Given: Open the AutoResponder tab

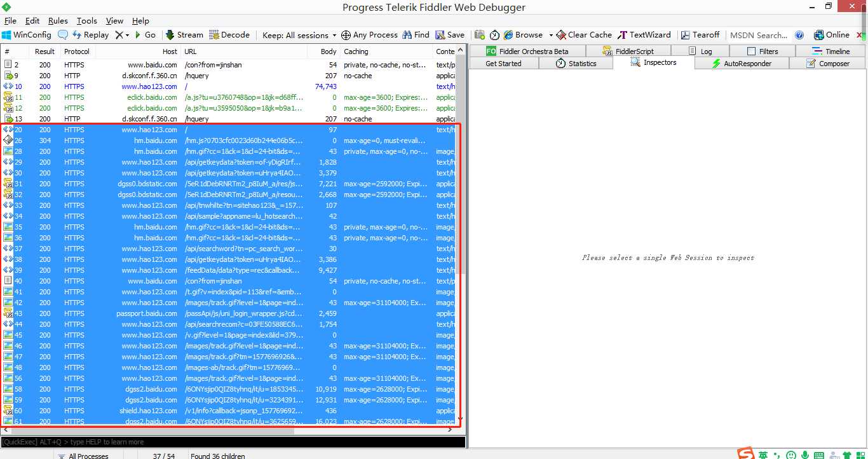Looking at the screenshot, I should [742, 64].
